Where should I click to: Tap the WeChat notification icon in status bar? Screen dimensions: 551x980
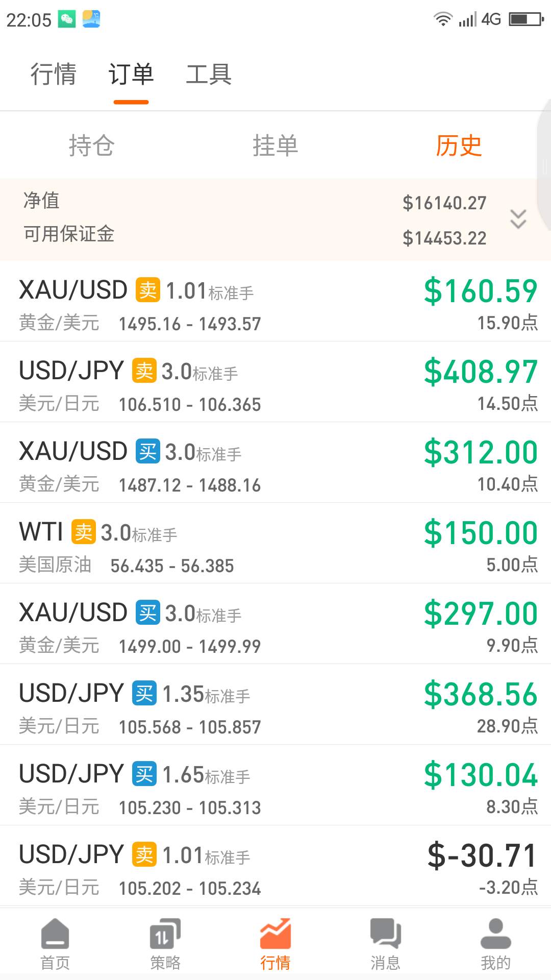(66, 19)
